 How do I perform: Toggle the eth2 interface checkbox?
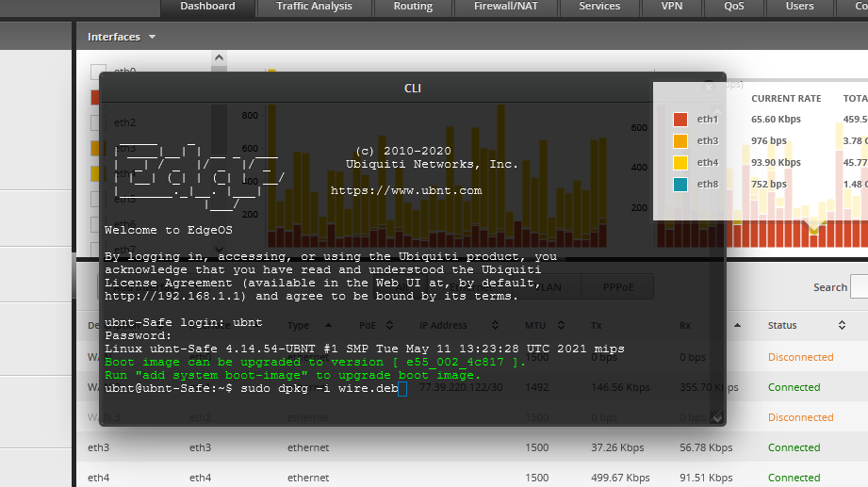(x=97, y=122)
